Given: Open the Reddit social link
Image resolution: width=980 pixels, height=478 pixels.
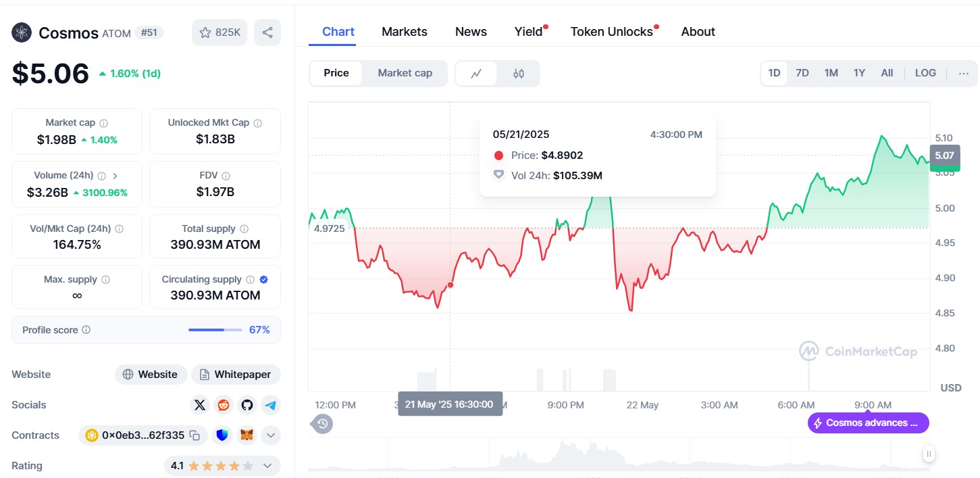Looking at the screenshot, I should coord(223,405).
